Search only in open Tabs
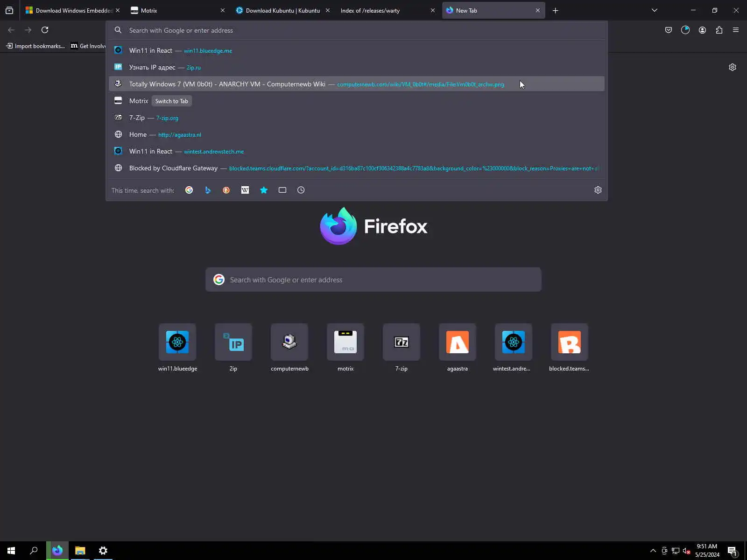Viewport: 747px width, 560px height. pyautogui.click(x=282, y=190)
